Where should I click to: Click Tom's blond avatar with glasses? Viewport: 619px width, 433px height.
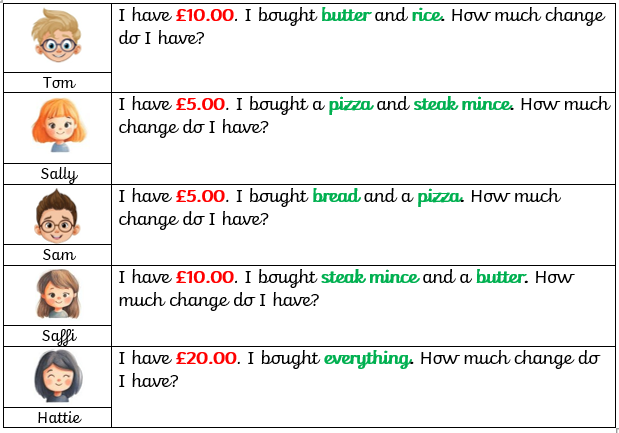[58, 38]
